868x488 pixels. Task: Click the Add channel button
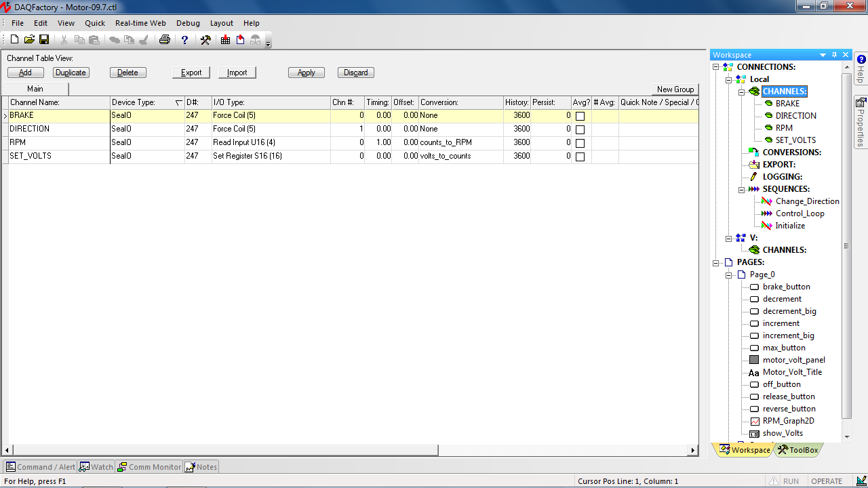coord(25,73)
